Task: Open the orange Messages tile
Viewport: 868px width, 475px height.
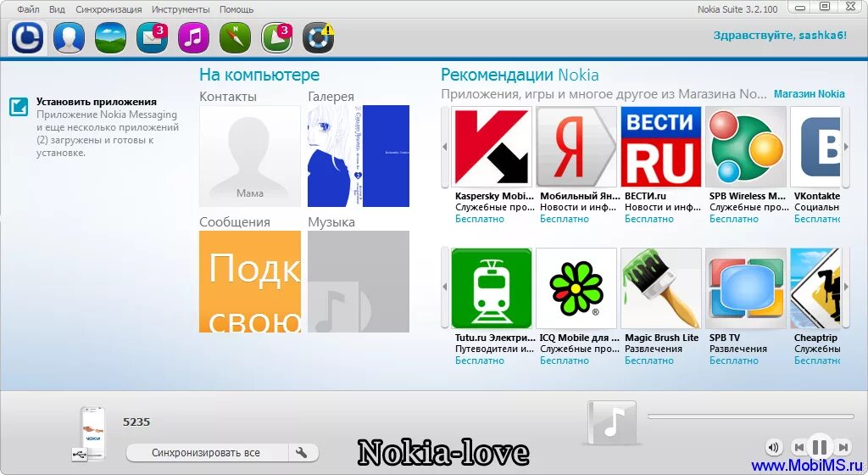Action: click(x=250, y=282)
